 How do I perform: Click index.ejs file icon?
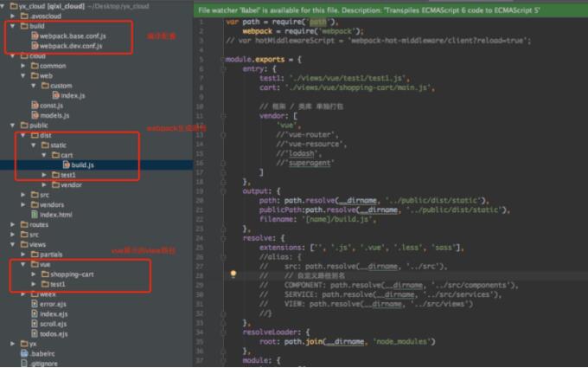pyautogui.click(x=35, y=313)
